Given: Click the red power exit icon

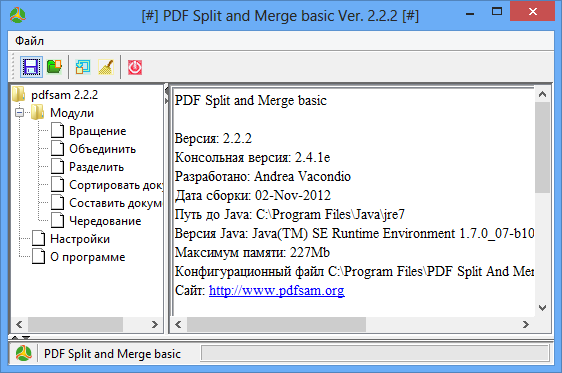Looking at the screenshot, I should [135, 67].
